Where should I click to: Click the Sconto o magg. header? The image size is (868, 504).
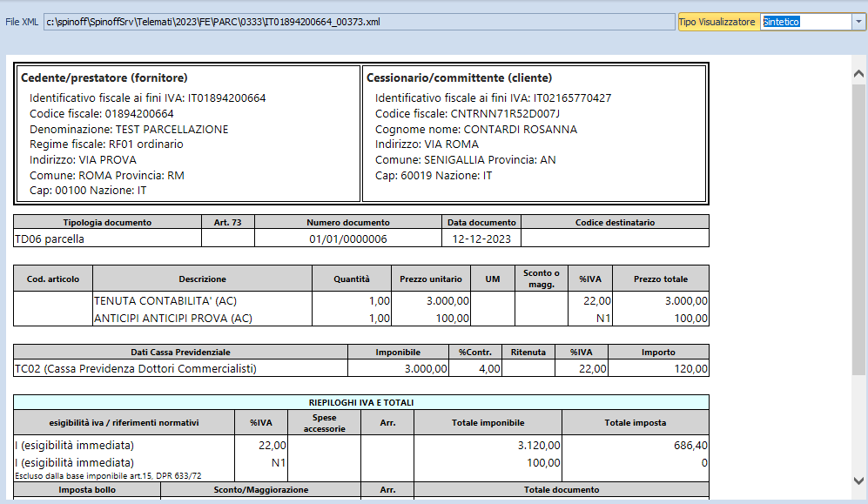(542, 279)
